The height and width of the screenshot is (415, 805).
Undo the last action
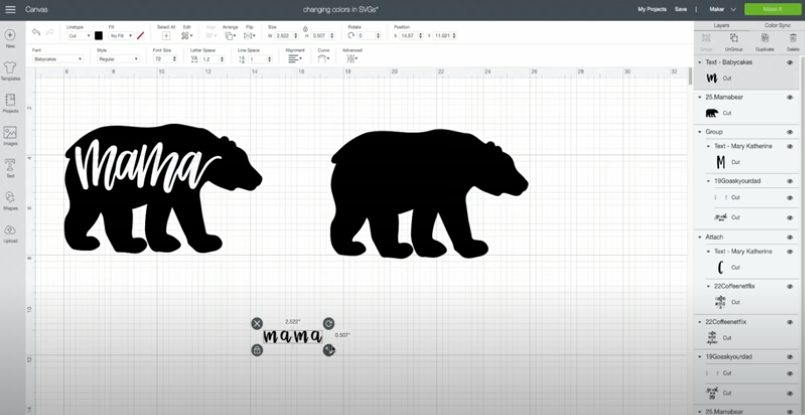pos(36,32)
